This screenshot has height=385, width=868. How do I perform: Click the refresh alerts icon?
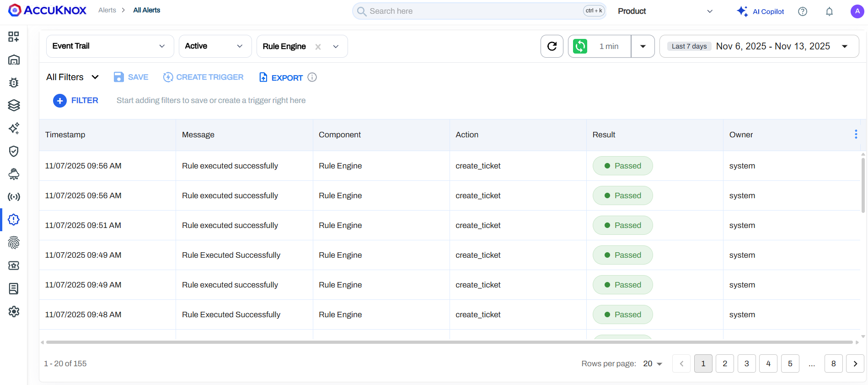tap(552, 46)
